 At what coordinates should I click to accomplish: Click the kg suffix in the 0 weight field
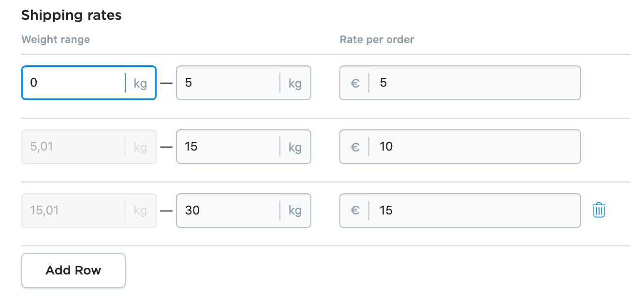[140, 84]
